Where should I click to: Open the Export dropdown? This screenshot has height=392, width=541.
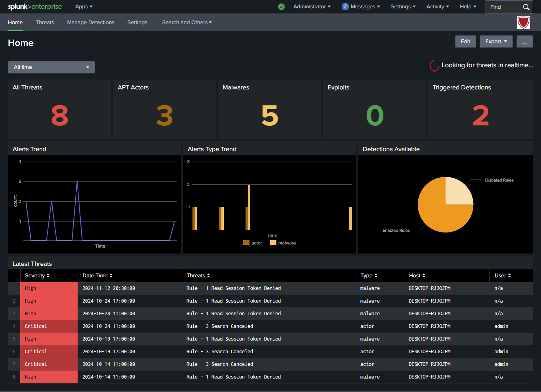pyautogui.click(x=496, y=42)
